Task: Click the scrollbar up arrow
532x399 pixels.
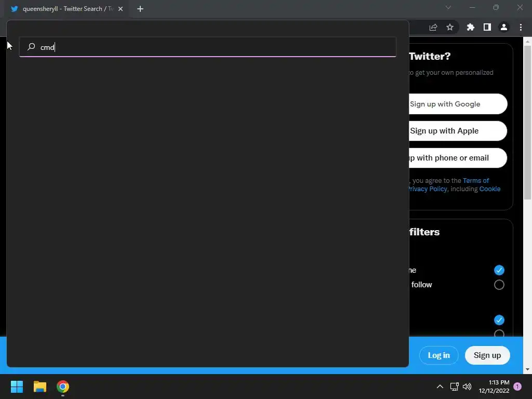Action: [x=527, y=42]
